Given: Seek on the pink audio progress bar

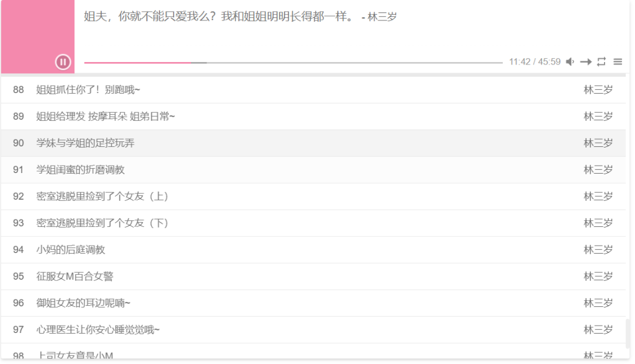Looking at the screenshot, I should (x=293, y=63).
